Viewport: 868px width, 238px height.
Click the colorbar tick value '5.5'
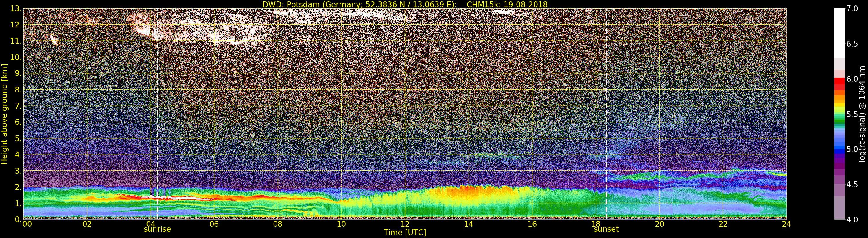(852, 114)
